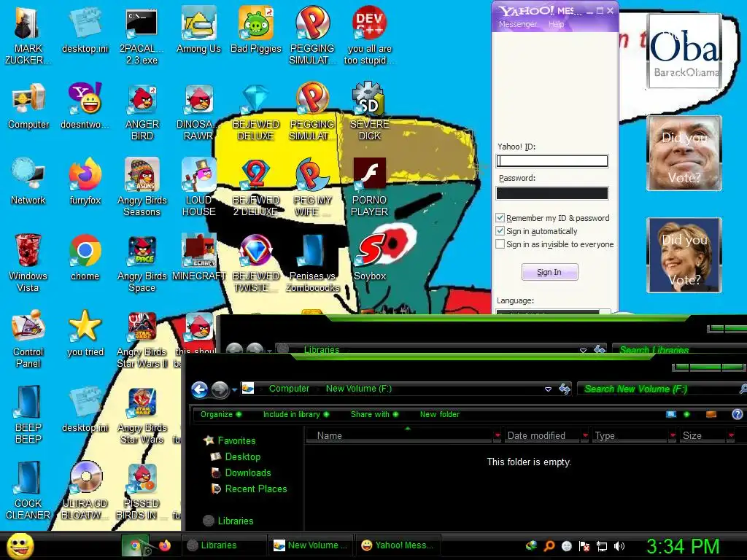Switch to Yahoo! Messenger taskbar item

398,545
